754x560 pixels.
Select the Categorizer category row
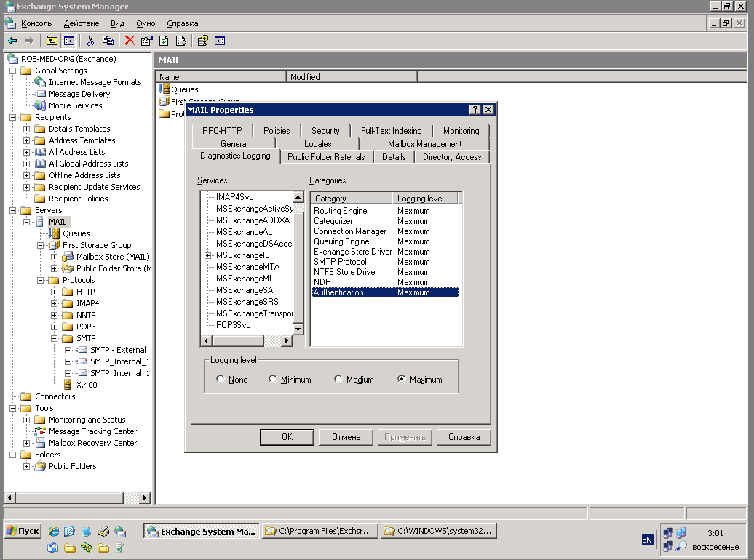tap(385, 220)
